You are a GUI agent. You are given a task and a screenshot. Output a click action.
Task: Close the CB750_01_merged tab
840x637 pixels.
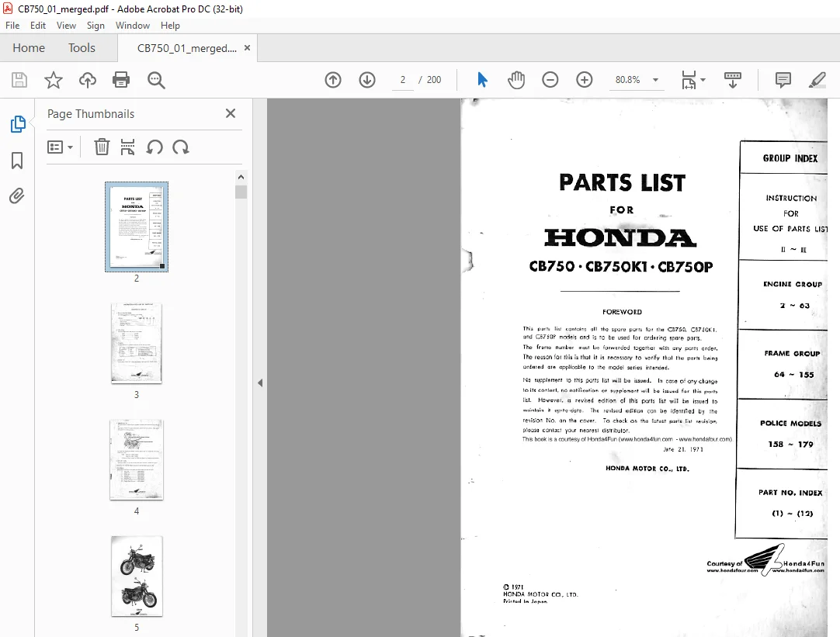coord(247,47)
